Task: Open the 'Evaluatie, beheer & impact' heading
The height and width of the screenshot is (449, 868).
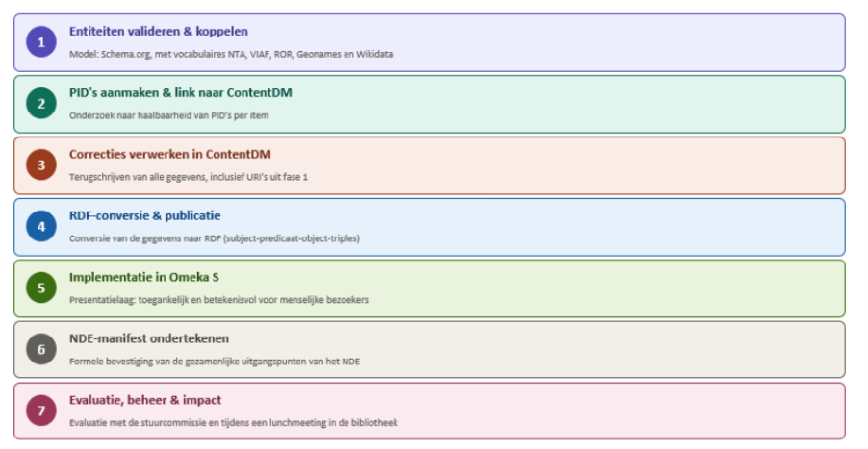Action: 145,400
